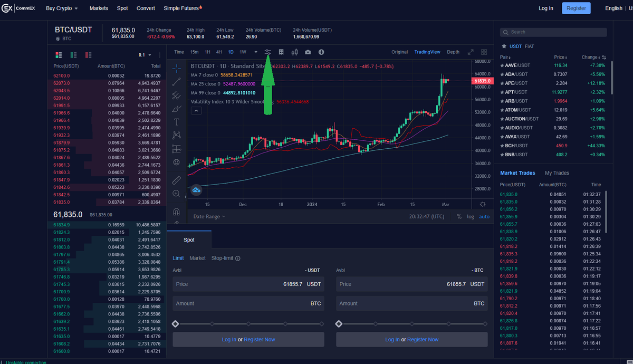Take a chart screenshot with the camera icon
The image size is (633, 364).
(x=308, y=52)
